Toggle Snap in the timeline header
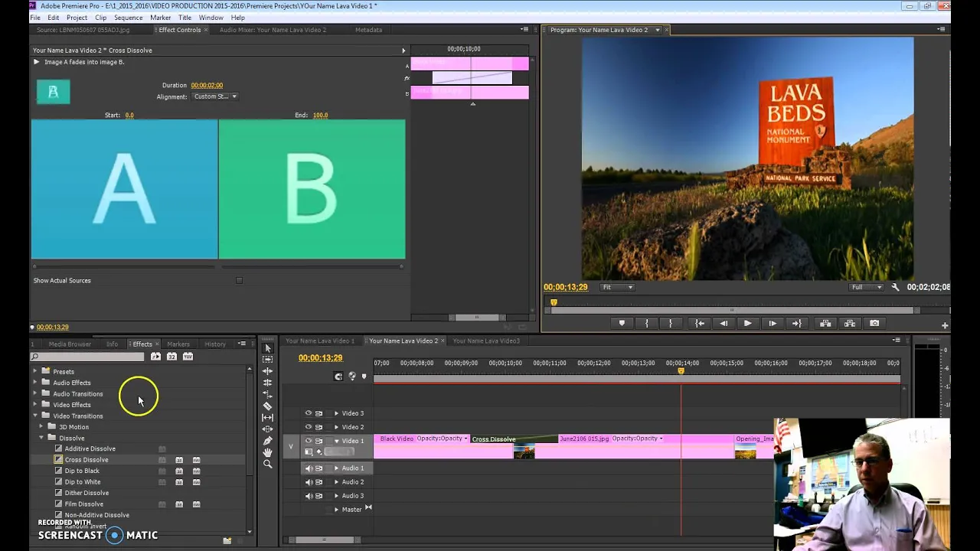980x551 pixels. 338,377
